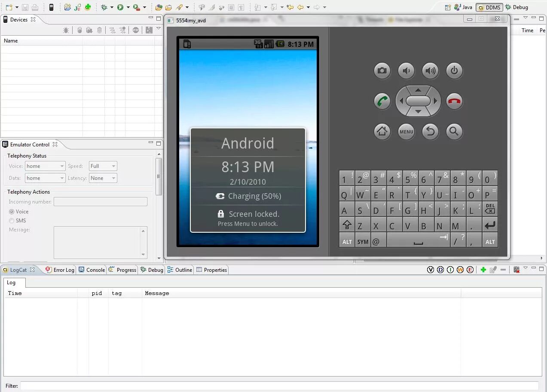Click the Debug bug toolbar icon

tap(104, 7)
